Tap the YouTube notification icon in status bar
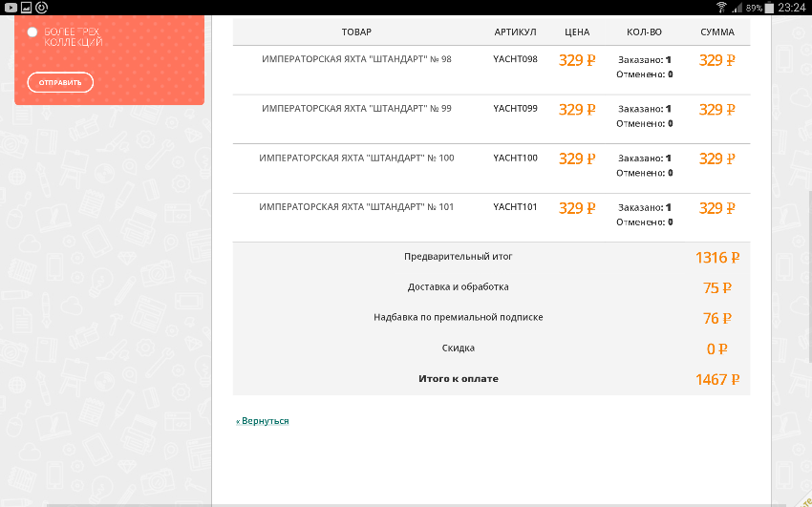812x507 pixels. (9, 8)
